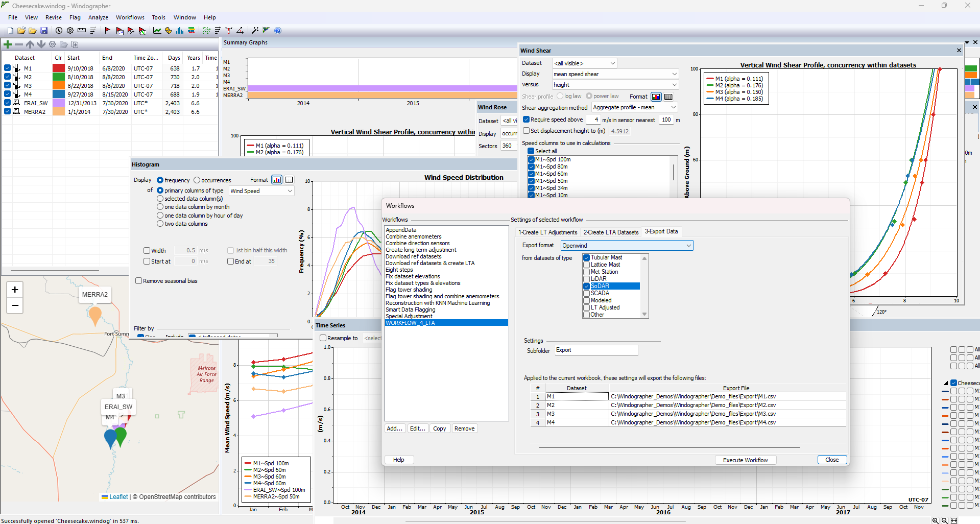The width and height of the screenshot is (980, 524).
Task: Open the versus height dropdown
Action: click(614, 84)
